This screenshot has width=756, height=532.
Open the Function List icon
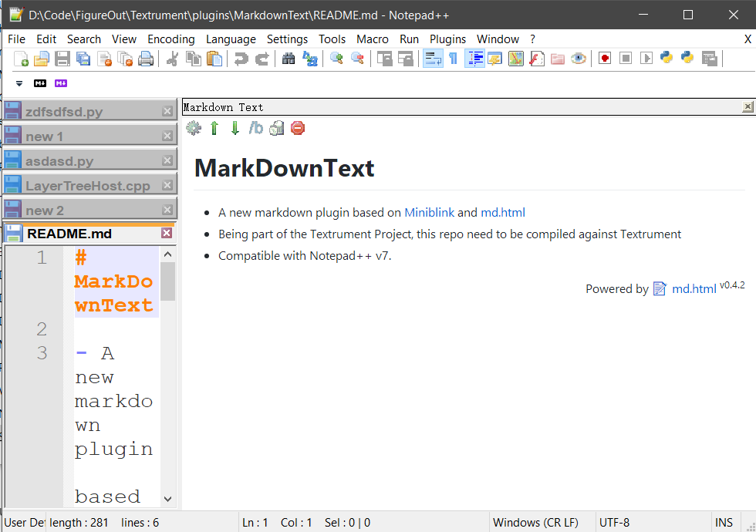pos(537,59)
